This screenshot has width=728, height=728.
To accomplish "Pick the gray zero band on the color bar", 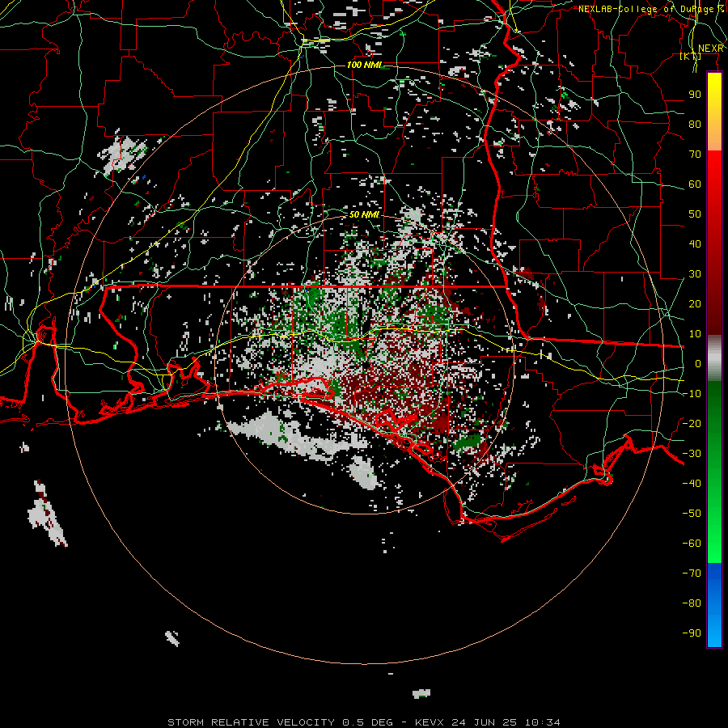I will (x=714, y=358).
